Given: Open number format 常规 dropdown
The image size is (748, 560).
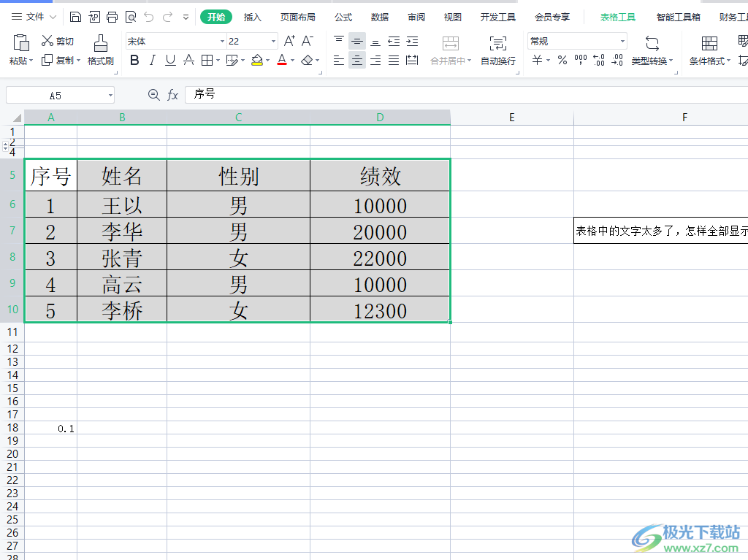Looking at the screenshot, I should tap(622, 42).
